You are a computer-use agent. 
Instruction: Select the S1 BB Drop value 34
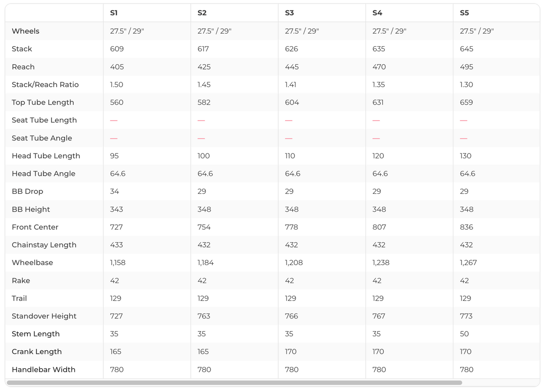point(114,192)
